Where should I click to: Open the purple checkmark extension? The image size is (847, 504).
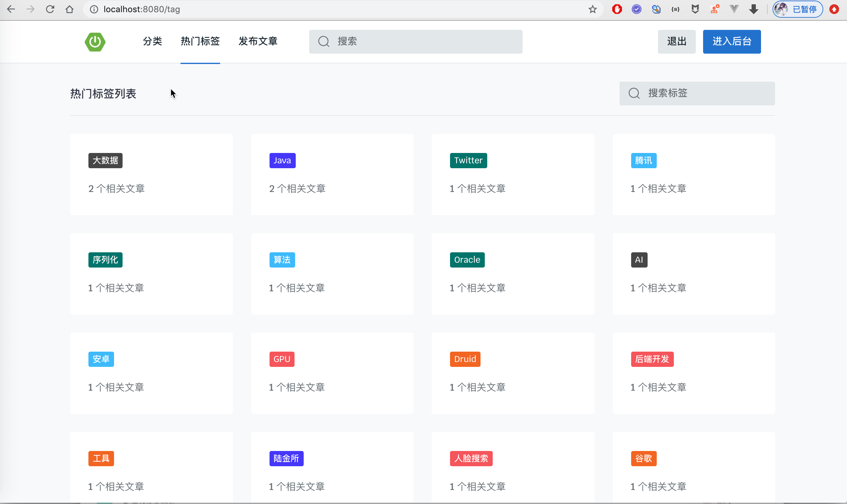point(636,9)
